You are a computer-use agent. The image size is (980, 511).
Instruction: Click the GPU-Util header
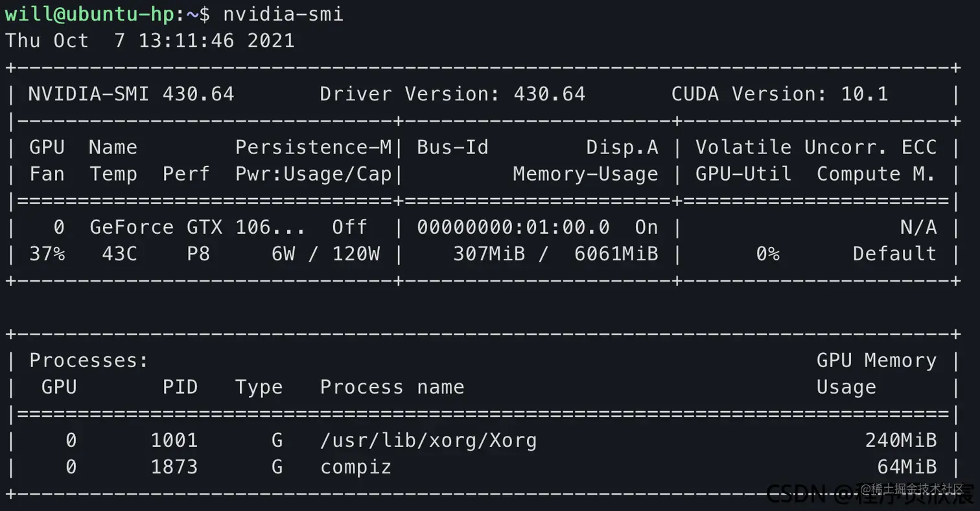[743, 174]
